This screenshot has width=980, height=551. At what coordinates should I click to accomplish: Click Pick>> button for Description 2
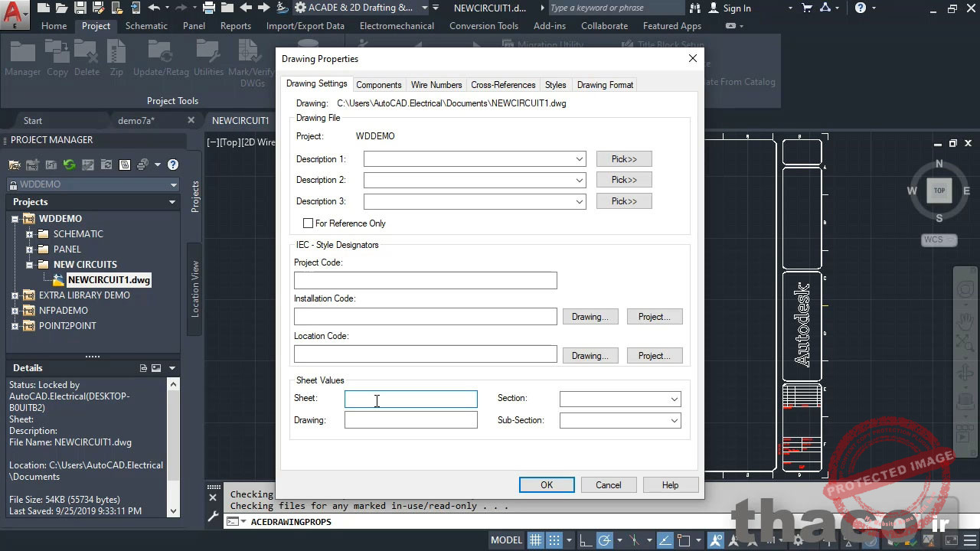pyautogui.click(x=624, y=180)
